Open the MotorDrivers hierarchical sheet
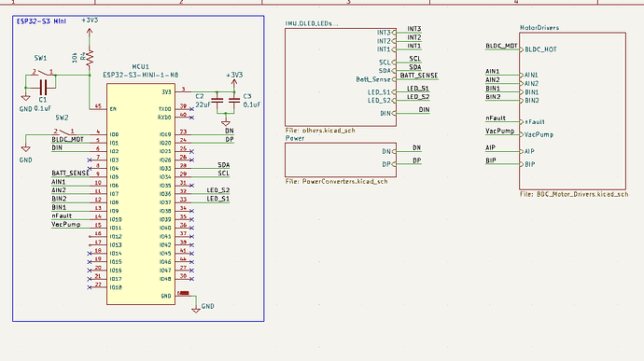The image size is (644, 361). pos(572,111)
